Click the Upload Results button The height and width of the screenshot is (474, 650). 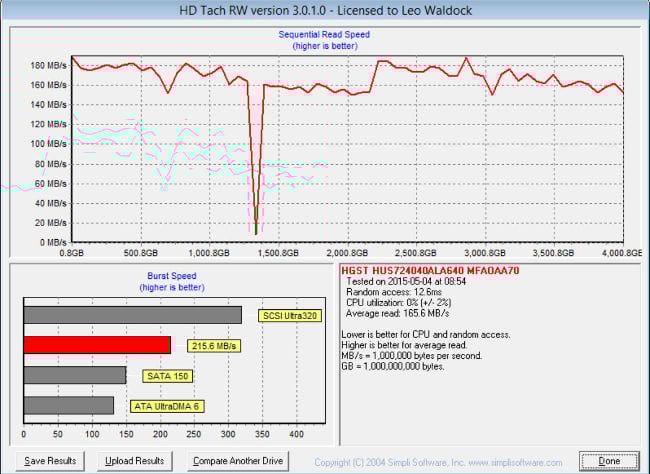(x=134, y=461)
